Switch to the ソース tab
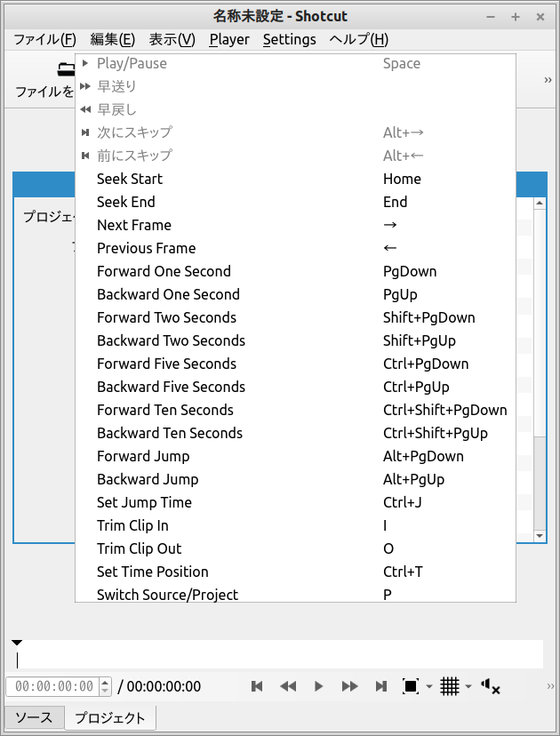Viewport: 560px width, 736px height. 34,717
